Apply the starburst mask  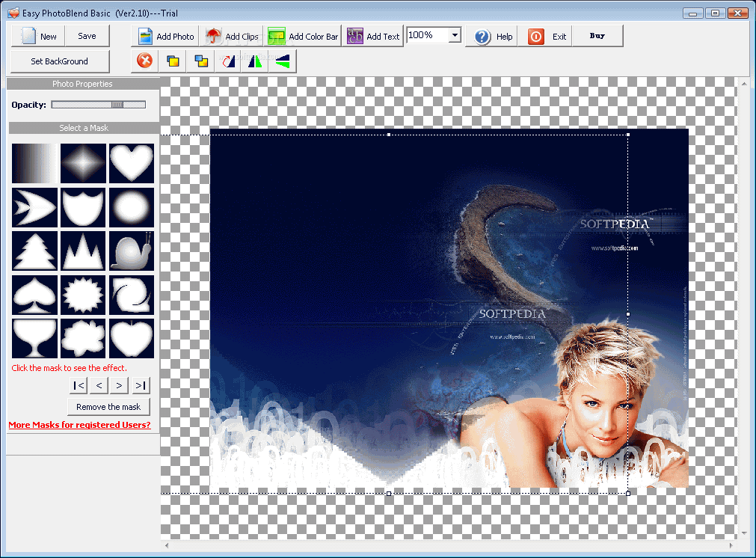click(x=83, y=295)
